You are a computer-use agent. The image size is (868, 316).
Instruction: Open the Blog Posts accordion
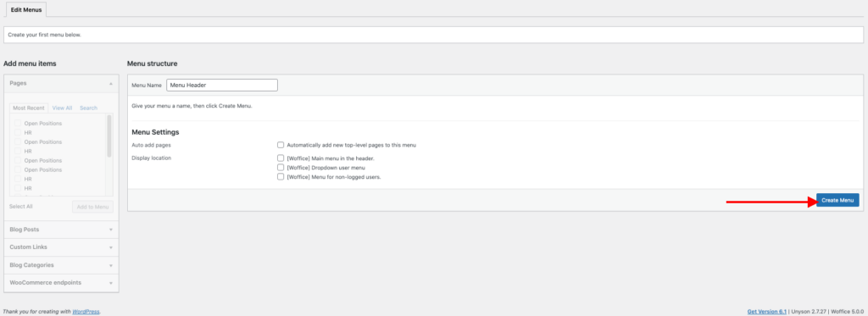61,229
